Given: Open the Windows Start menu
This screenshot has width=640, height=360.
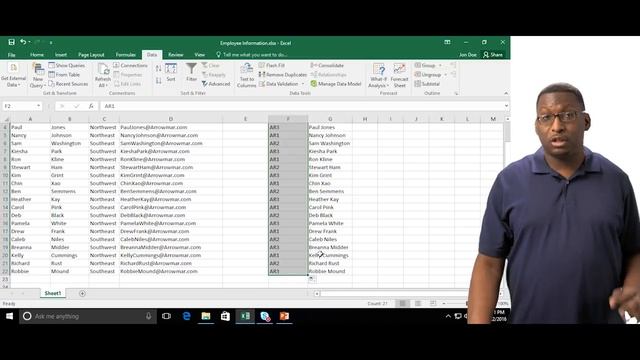Looking at the screenshot, I should tap(9, 316).
